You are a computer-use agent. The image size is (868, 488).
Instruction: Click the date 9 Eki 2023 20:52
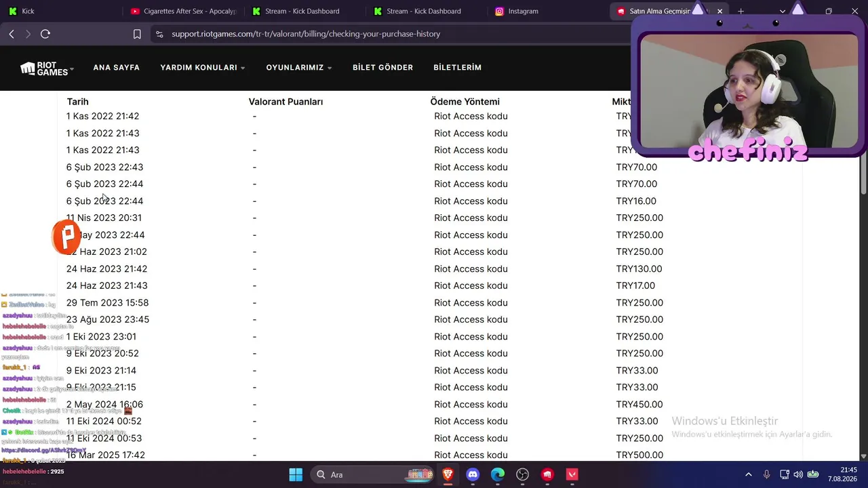102,353
